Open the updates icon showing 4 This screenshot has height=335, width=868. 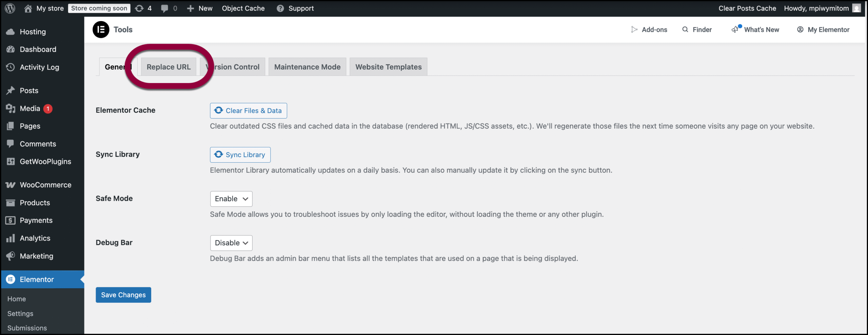tap(139, 8)
